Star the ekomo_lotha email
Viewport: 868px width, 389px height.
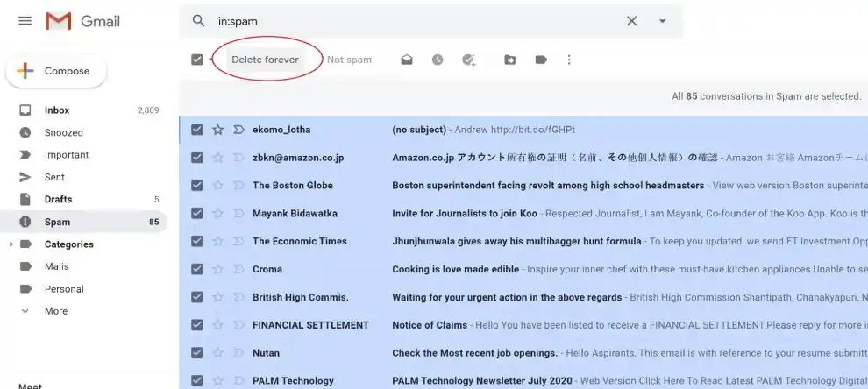(218, 130)
